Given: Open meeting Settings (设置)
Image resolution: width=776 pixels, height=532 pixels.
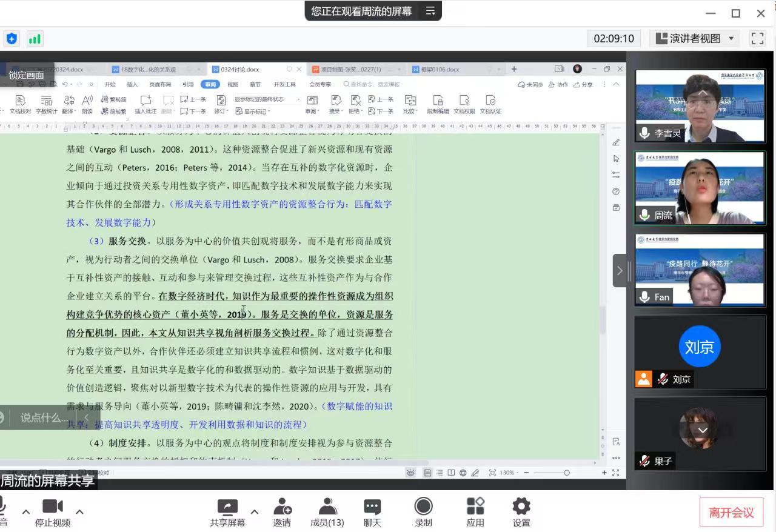Looking at the screenshot, I should (521, 507).
